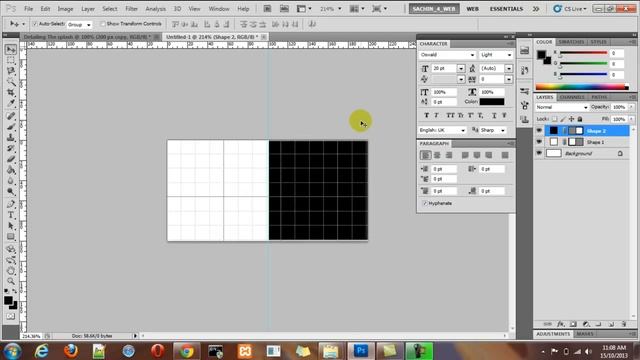640x360 pixels.
Task: Select the Eyedropper tool
Action: pyautogui.click(x=11, y=103)
